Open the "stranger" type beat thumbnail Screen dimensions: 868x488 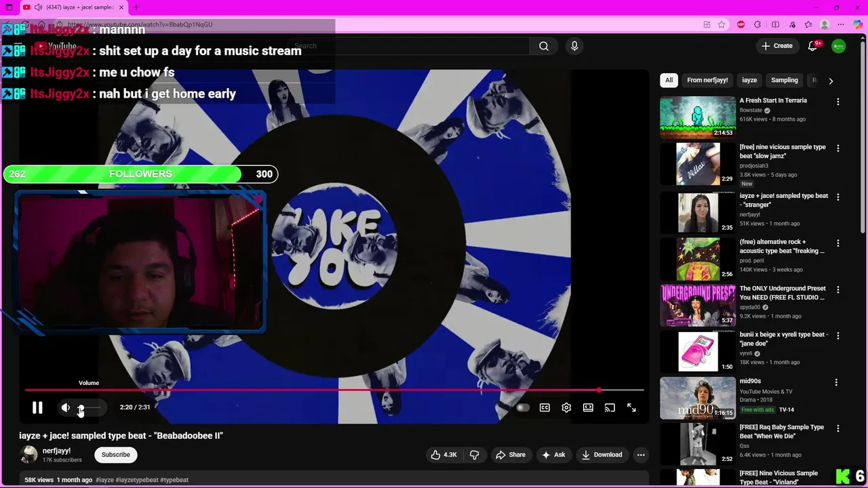click(698, 212)
